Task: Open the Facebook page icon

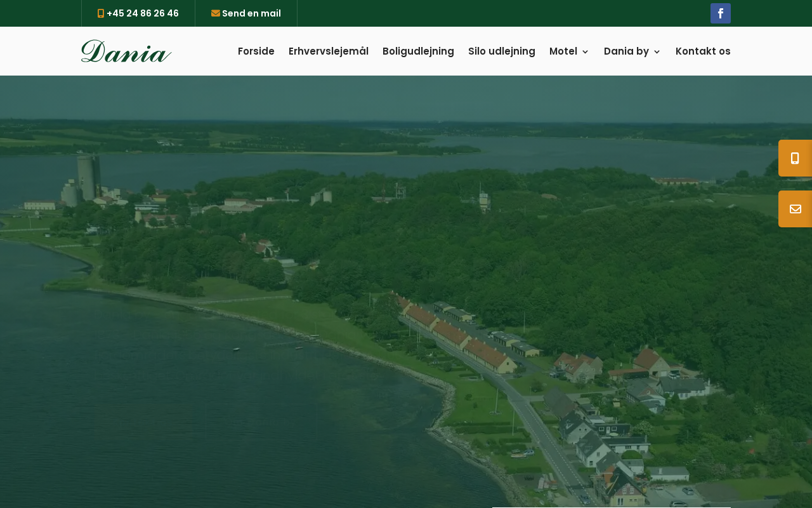Action: [x=721, y=13]
